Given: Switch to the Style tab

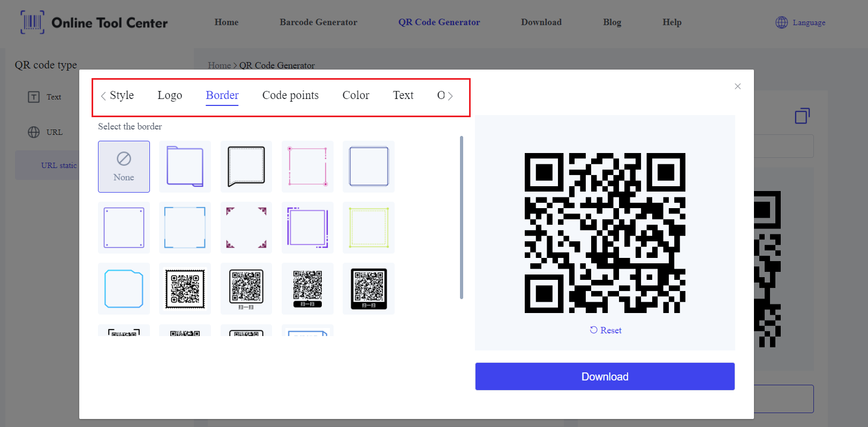Looking at the screenshot, I should point(122,95).
